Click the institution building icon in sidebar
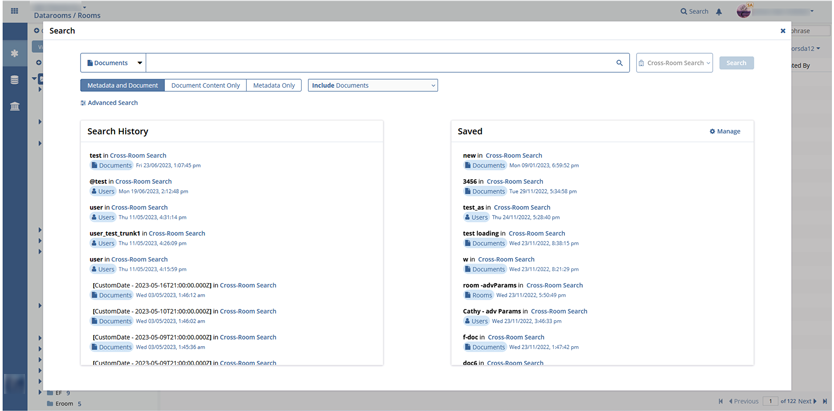Screen dimensions: 834x411 [14, 106]
